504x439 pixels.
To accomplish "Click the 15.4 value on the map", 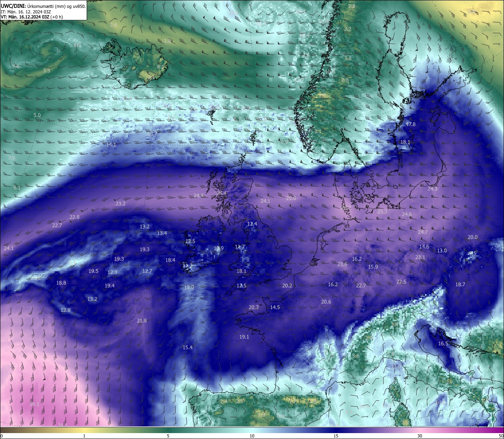I will pos(187,347).
